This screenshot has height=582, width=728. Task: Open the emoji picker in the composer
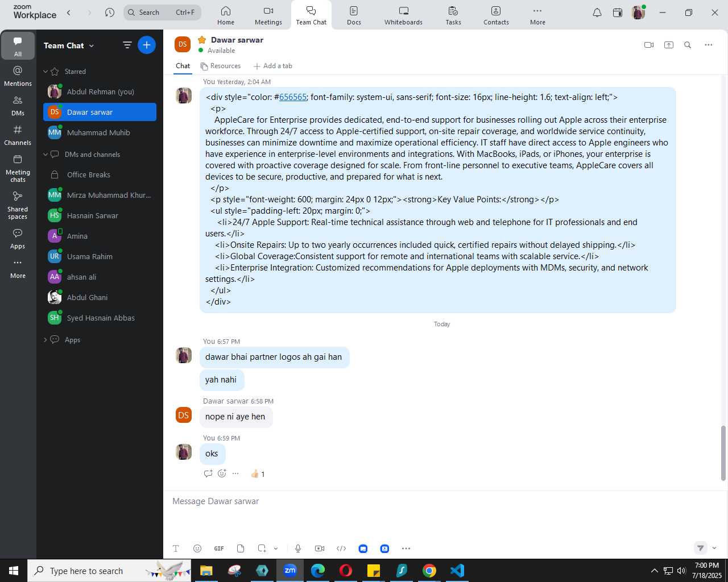(x=197, y=548)
